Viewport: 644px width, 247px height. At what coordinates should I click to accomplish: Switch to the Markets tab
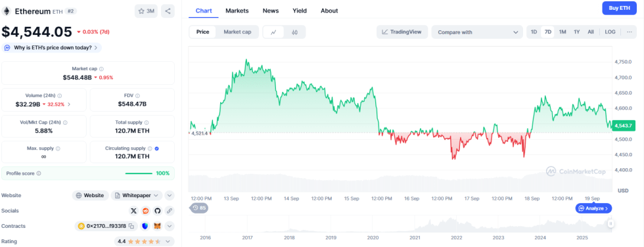point(237,11)
